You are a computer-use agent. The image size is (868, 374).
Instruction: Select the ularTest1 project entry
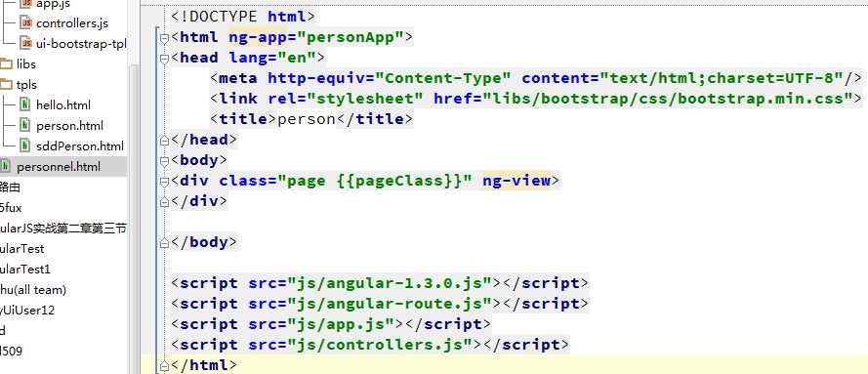click(x=25, y=269)
